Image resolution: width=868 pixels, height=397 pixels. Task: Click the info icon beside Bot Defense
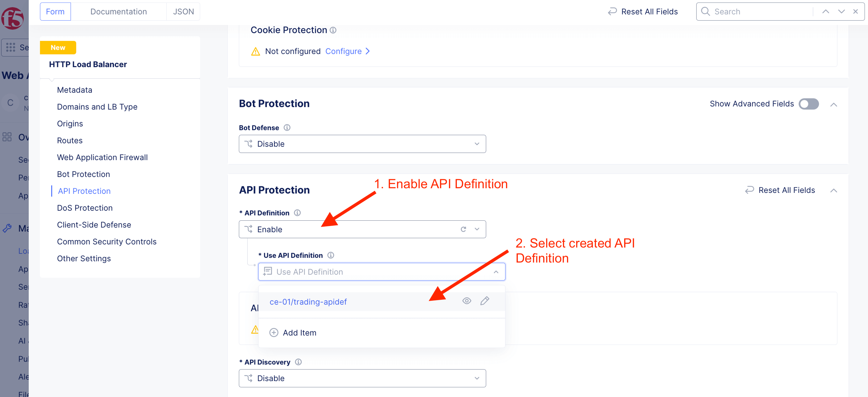[x=287, y=128]
